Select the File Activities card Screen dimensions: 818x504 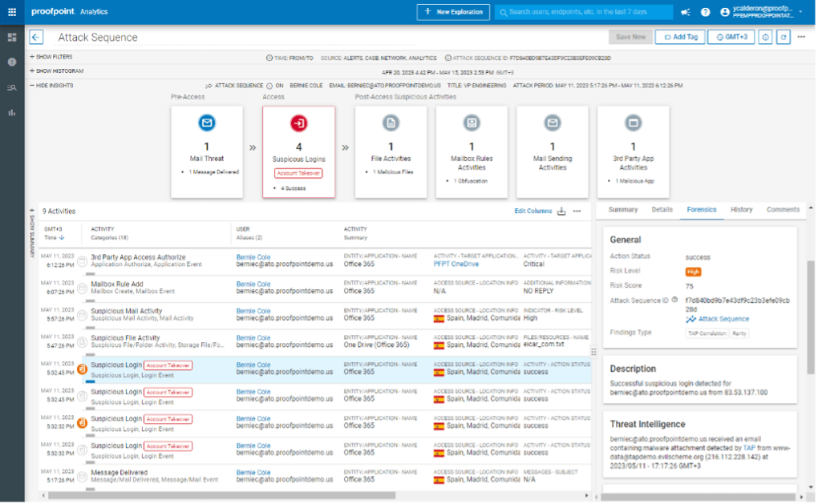click(x=391, y=151)
